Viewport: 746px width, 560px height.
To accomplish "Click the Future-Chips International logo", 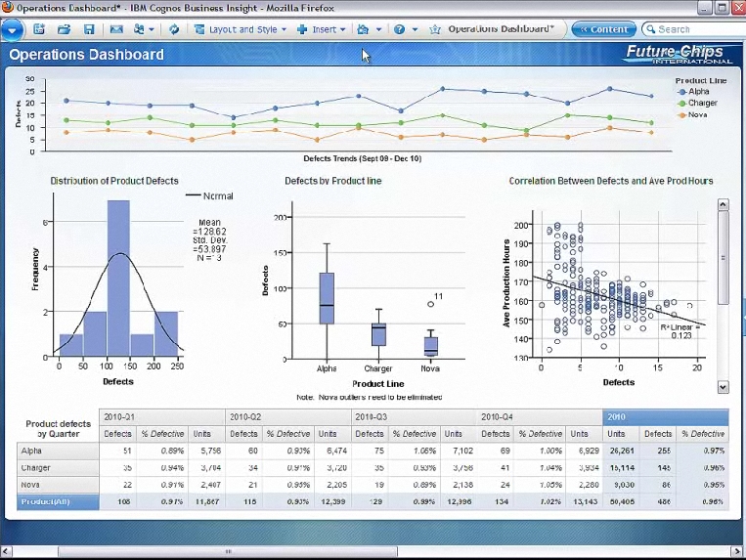I will click(678, 54).
